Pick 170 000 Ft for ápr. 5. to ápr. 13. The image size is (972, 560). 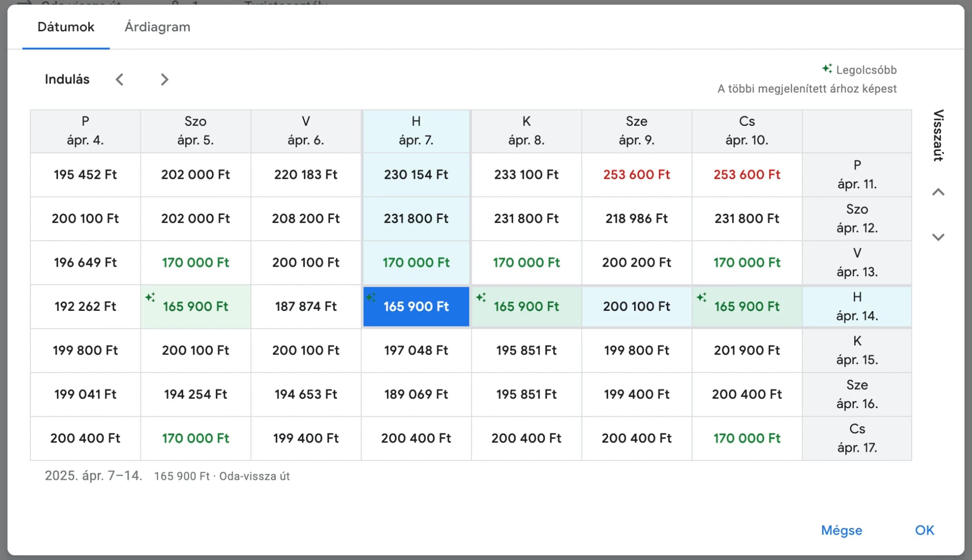point(196,262)
